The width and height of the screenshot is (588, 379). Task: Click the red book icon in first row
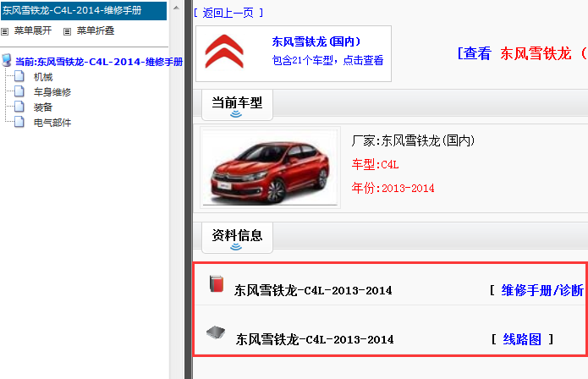pos(217,283)
